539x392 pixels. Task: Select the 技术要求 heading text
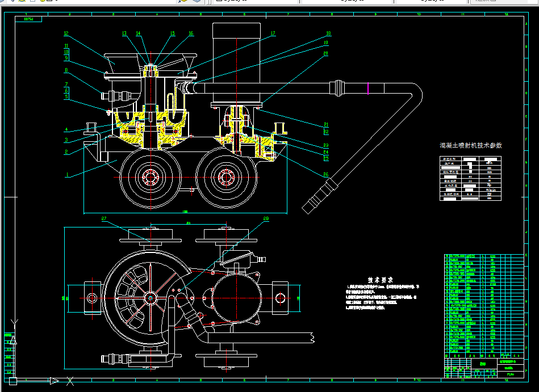coord(380,280)
